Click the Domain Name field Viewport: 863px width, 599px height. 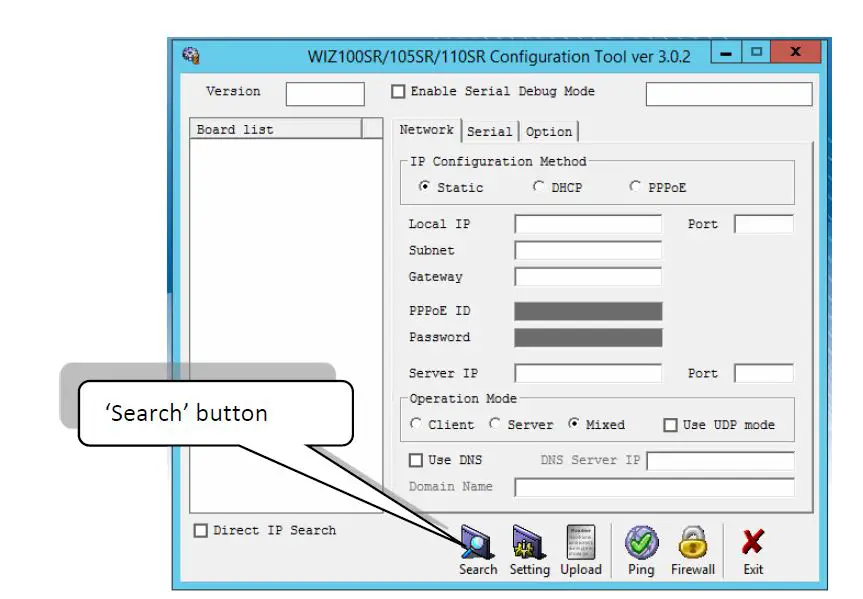coord(654,487)
